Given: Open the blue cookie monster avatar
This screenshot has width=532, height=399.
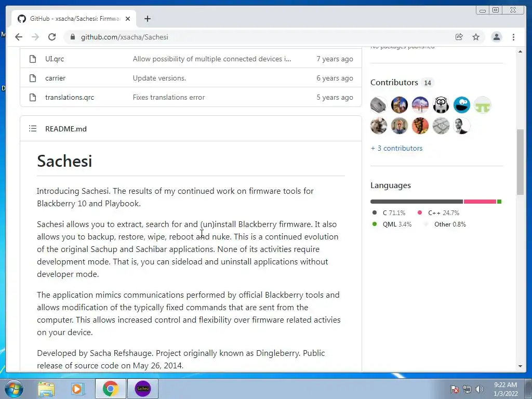Looking at the screenshot, I should click(x=462, y=105).
